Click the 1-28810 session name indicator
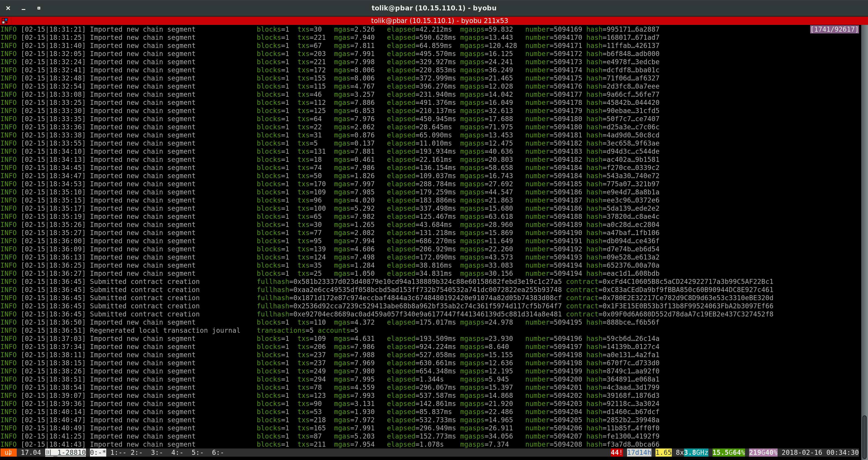 point(66,452)
